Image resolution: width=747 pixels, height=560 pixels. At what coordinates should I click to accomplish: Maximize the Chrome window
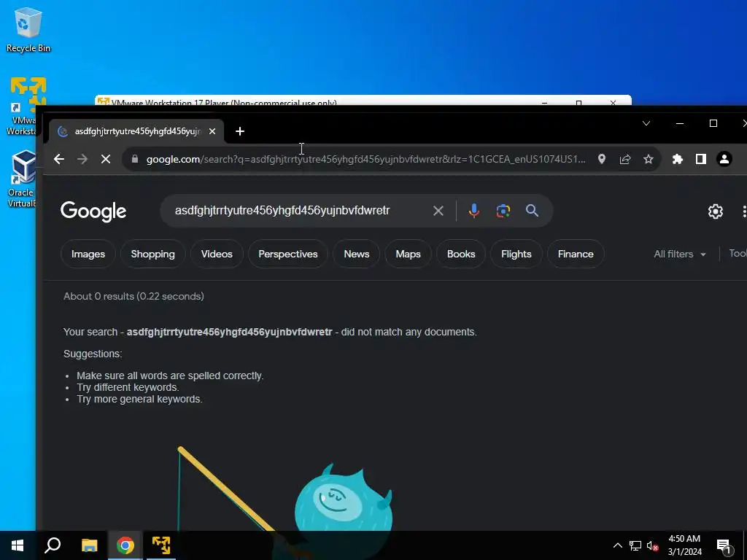pyautogui.click(x=713, y=123)
